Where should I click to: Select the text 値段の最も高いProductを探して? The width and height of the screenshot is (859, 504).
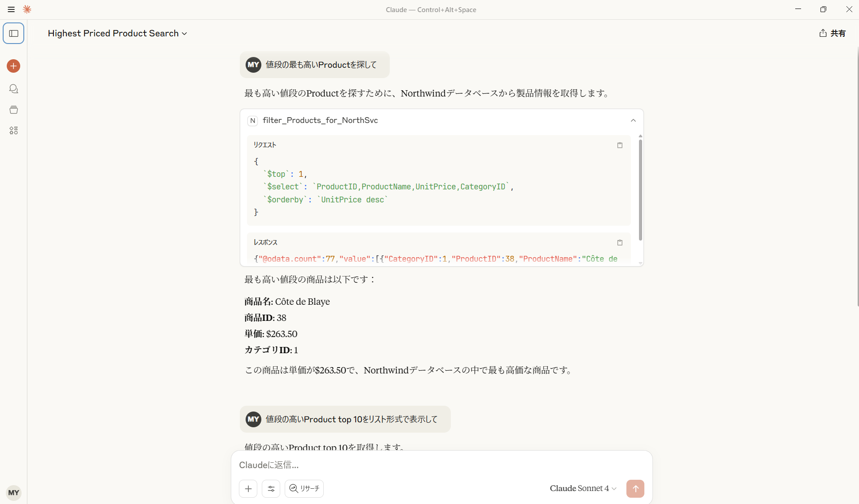pyautogui.click(x=321, y=65)
